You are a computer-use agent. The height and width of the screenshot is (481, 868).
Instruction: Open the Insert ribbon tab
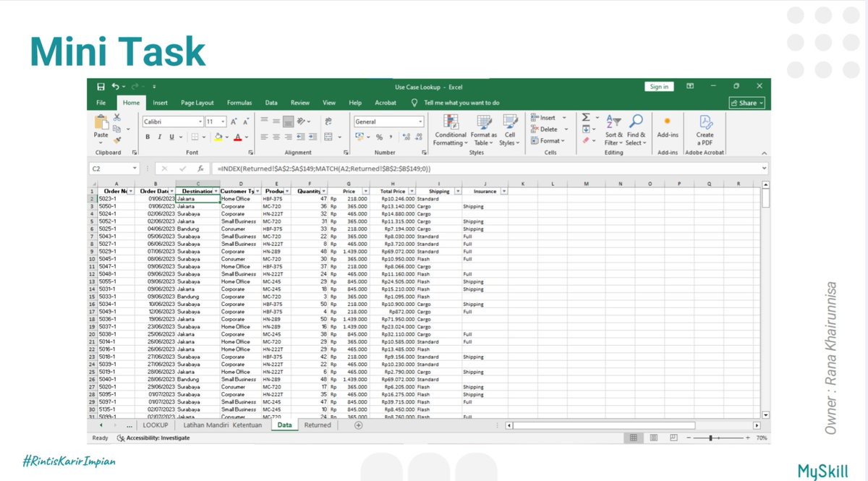coord(161,103)
